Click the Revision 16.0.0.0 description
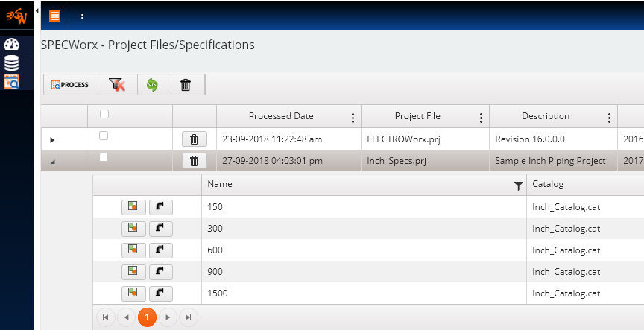Screen dimensions: 644x330 [530, 139]
